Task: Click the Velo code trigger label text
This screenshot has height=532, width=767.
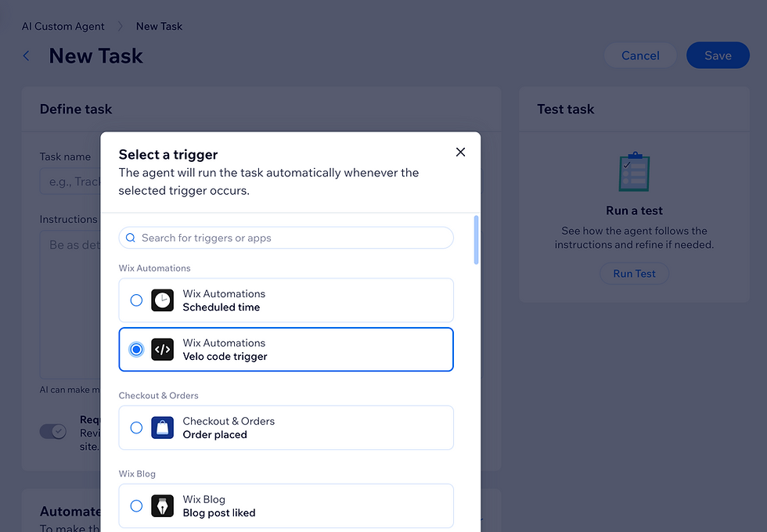Action: tap(225, 357)
